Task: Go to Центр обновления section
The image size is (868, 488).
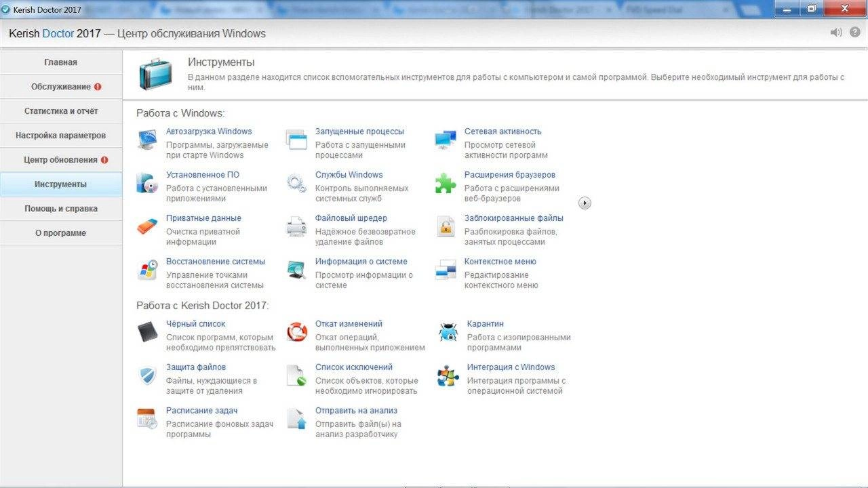Action: (61, 160)
